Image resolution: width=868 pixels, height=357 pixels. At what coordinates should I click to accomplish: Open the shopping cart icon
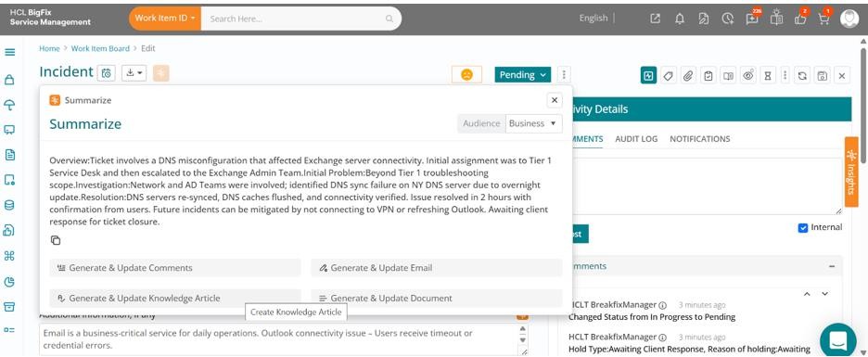point(823,19)
